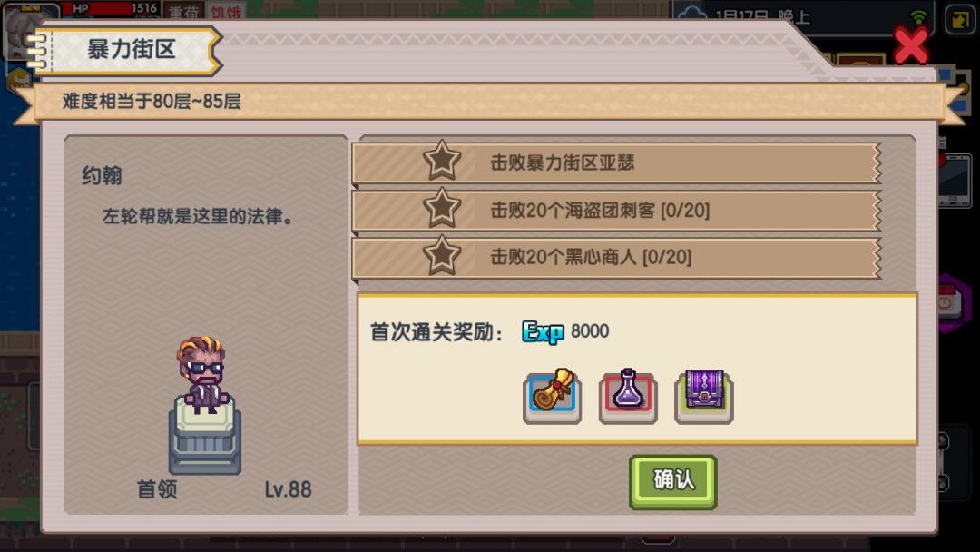Click star beside 击败暴力街区亚瑟 objective
Viewport: 980px width, 552px height.
tap(442, 162)
